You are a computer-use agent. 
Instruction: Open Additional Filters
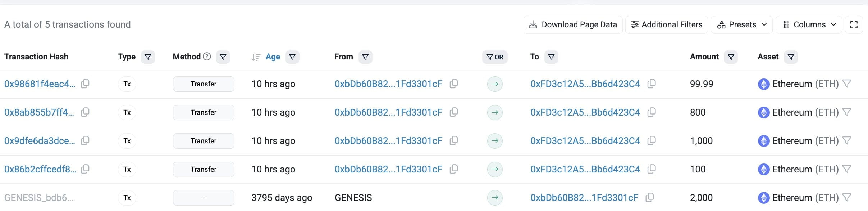point(667,25)
